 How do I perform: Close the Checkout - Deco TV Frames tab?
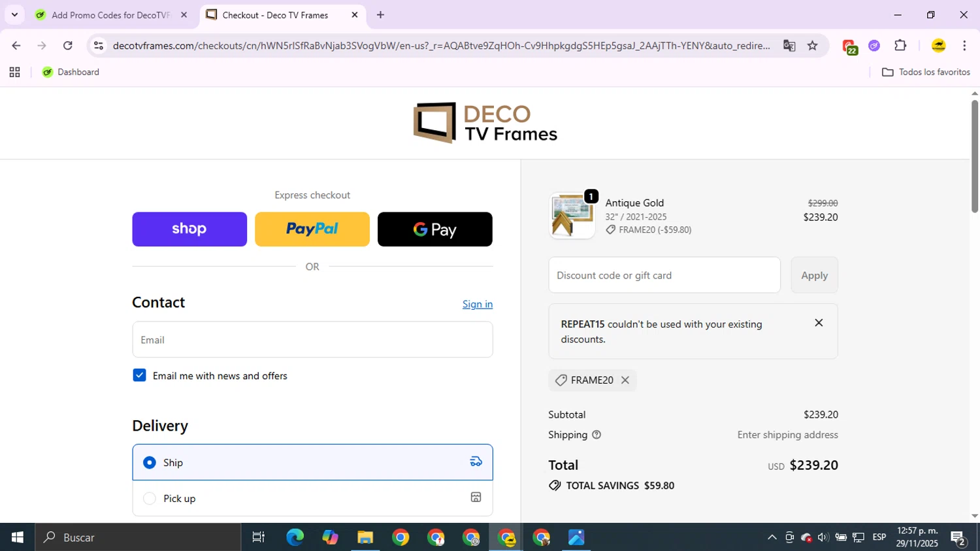click(355, 15)
